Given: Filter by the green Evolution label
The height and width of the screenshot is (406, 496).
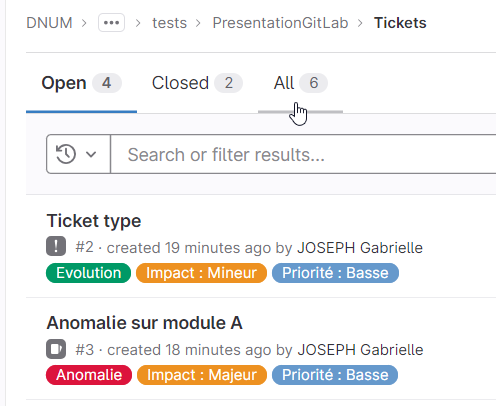Looking at the screenshot, I should 88,273.
